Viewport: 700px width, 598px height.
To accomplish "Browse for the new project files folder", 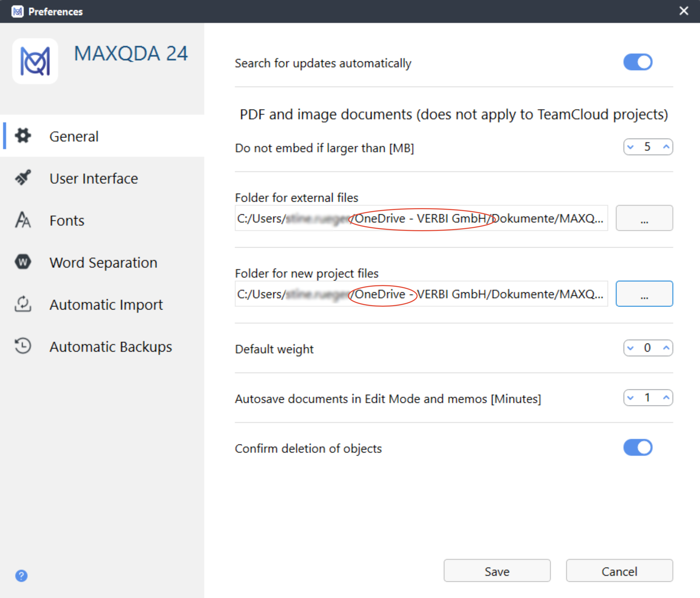I will [x=644, y=294].
